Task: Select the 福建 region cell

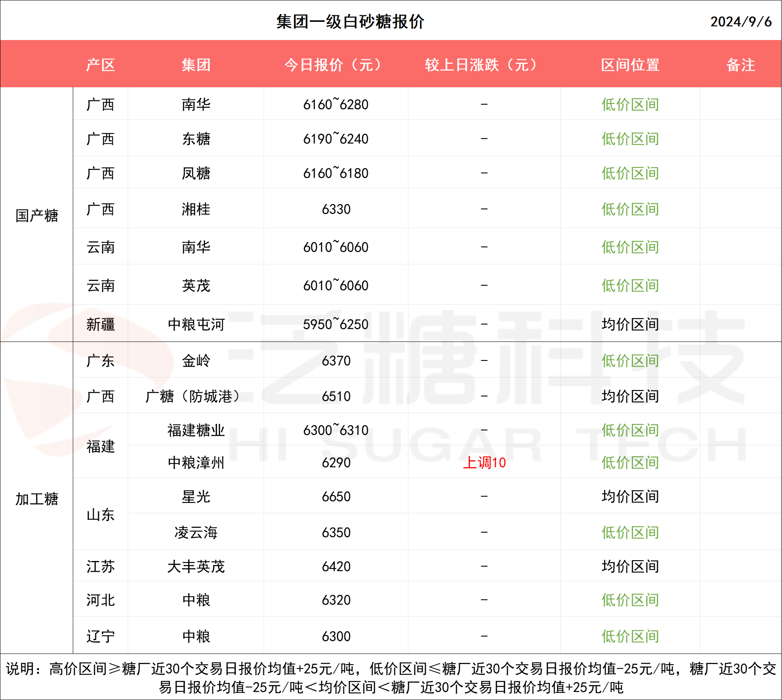Action: tap(100, 446)
